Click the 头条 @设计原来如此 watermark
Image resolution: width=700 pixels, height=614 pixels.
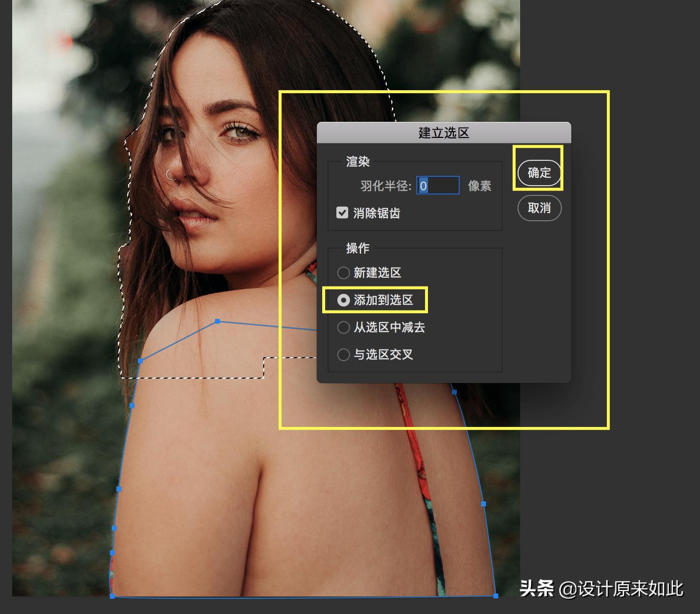tap(601, 589)
